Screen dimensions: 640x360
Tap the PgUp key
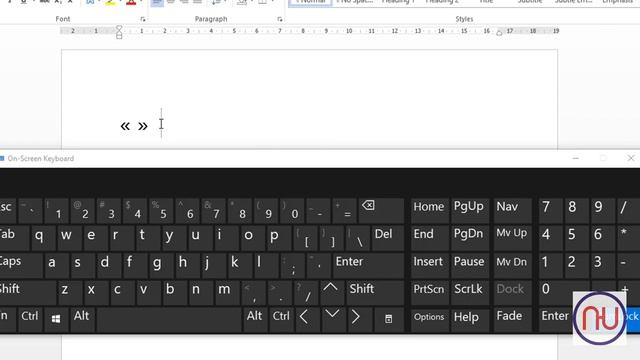click(469, 211)
